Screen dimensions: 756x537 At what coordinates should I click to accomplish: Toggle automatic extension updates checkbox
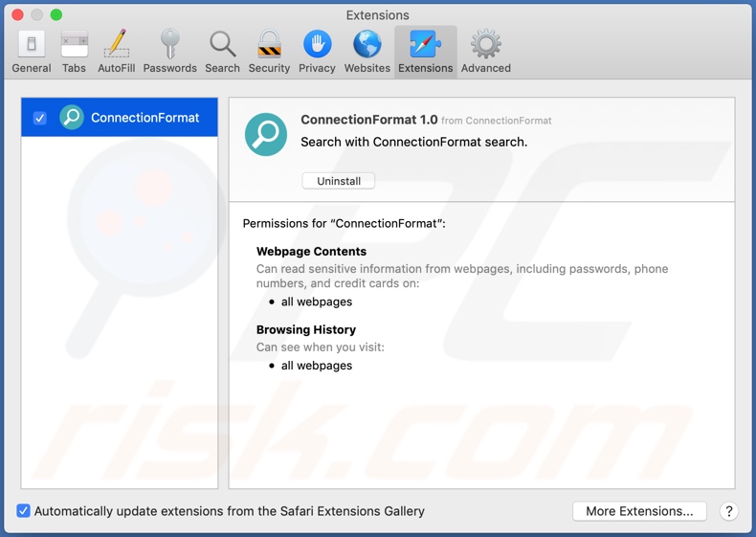click(24, 511)
